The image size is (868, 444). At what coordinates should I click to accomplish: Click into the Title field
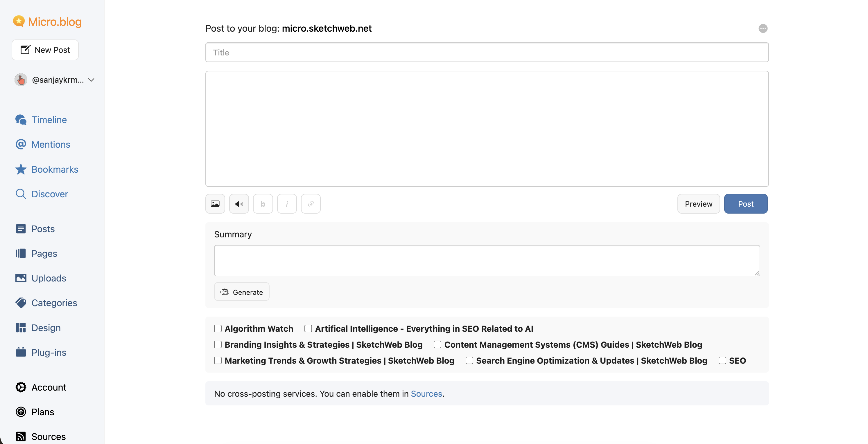click(x=487, y=53)
